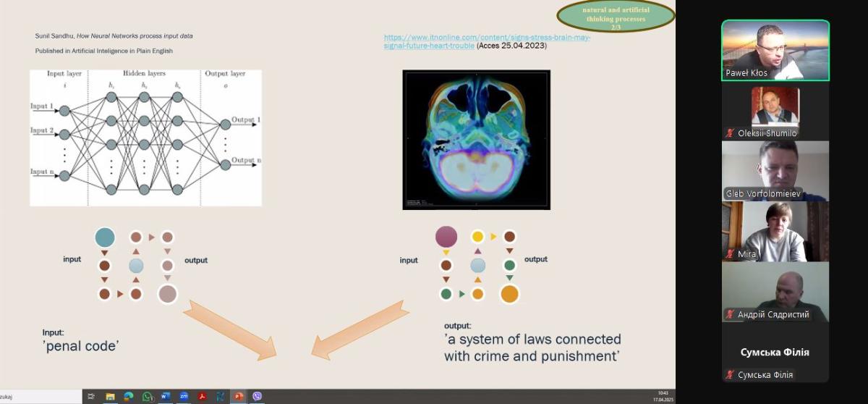
Task: Select Gleb Vorfolomieiev video tile
Action: click(x=775, y=170)
